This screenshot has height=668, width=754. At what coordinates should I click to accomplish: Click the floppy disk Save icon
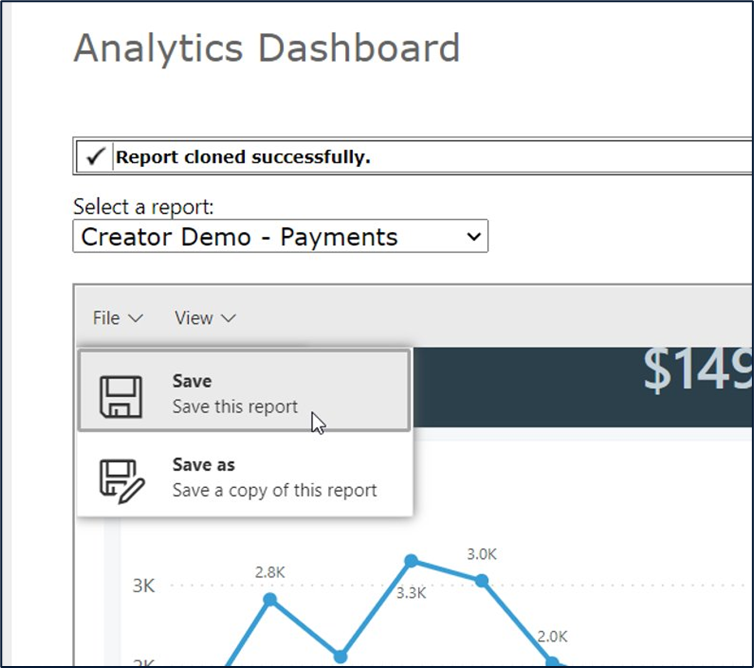[121, 397]
